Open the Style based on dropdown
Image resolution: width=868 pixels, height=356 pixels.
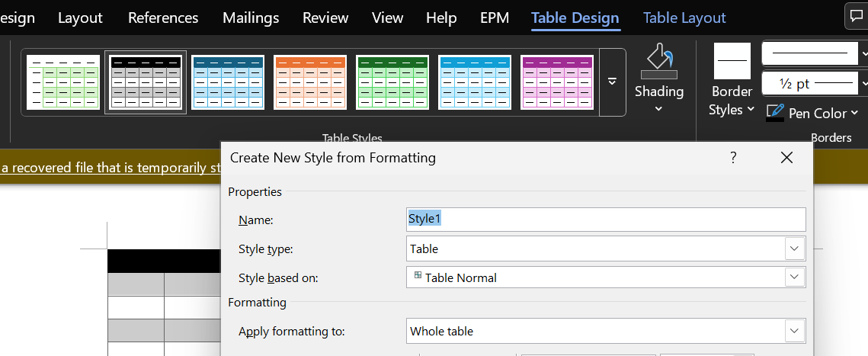pyautogui.click(x=795, y=277)
